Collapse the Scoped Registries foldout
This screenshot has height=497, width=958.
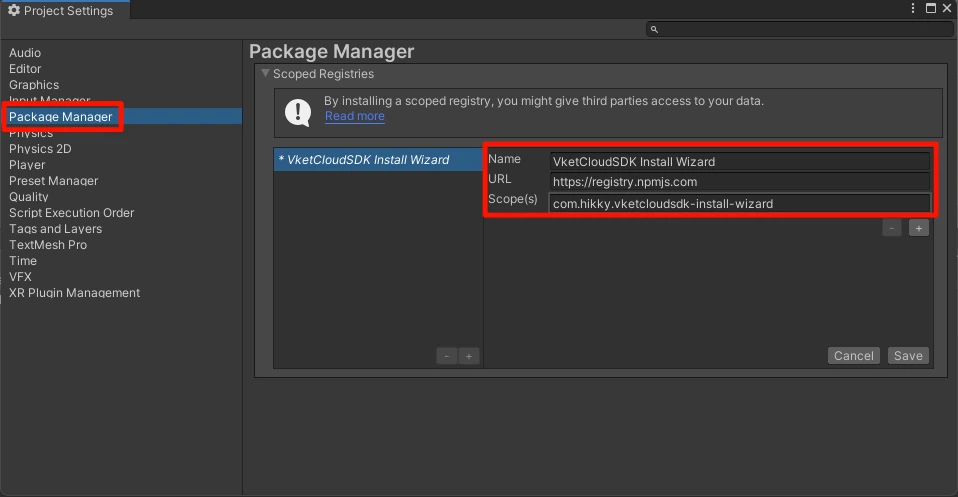(x=265, y=74)
